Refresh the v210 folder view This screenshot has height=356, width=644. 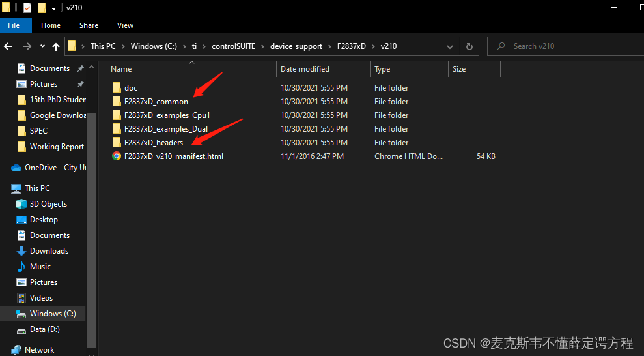[469, 46]
